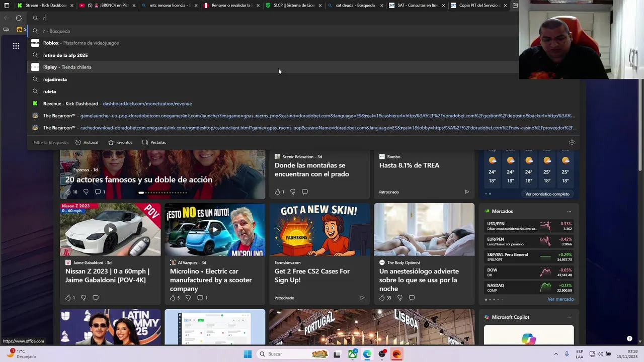644x362 pixels.
Task: Open Xbox app in the taskbar
Action: point(352,354)
